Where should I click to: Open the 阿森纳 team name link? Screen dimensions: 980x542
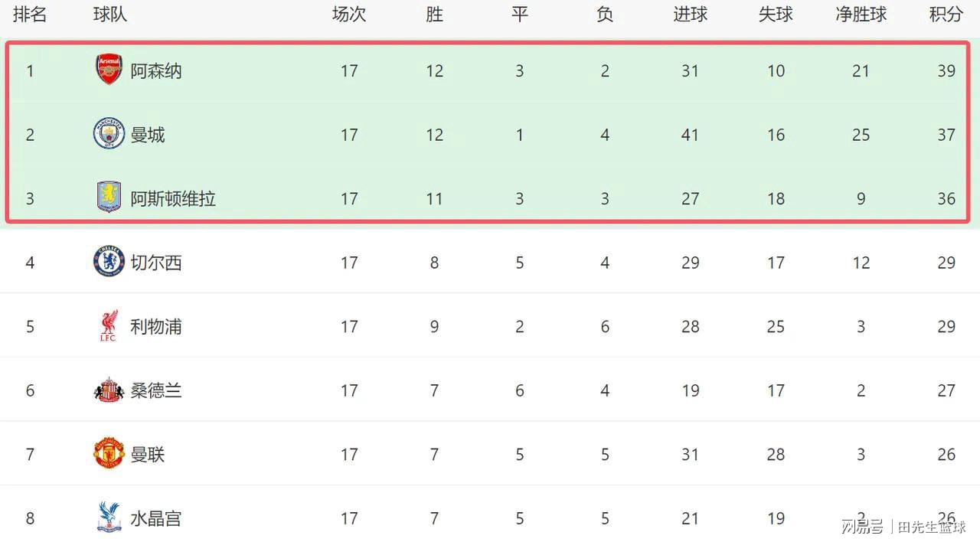[156, 70]
